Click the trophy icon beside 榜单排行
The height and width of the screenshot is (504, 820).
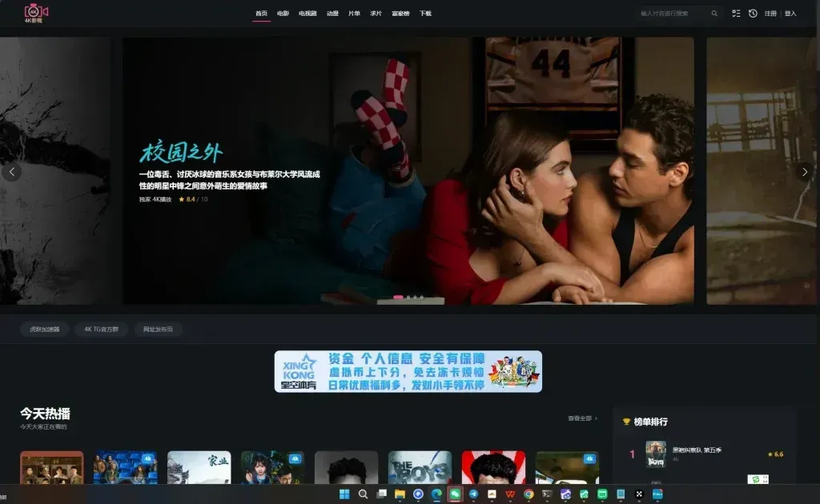pos(626,422)
